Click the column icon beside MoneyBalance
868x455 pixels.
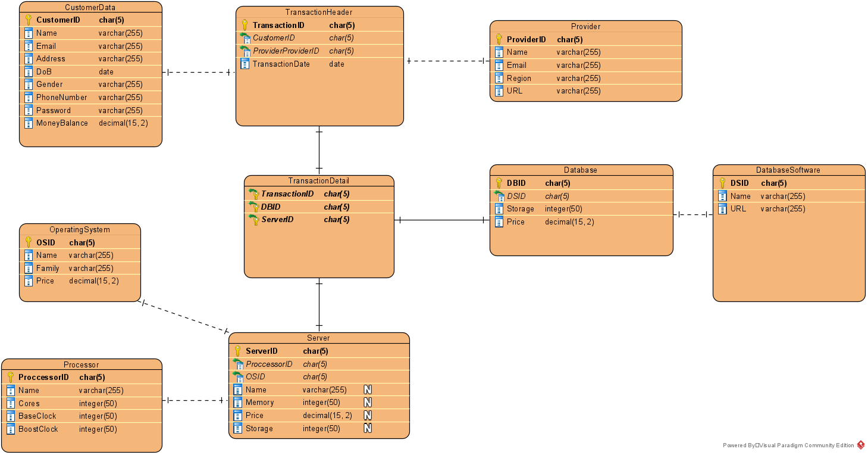coord(29,123)
